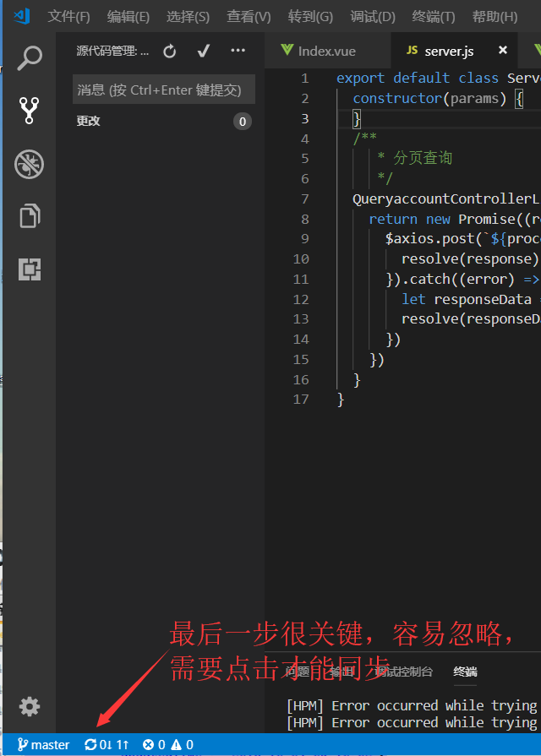The image size is (541, 756).
Task: Click the synchronize changes status item
Action: pyautogui.click(x=107, y=745)
